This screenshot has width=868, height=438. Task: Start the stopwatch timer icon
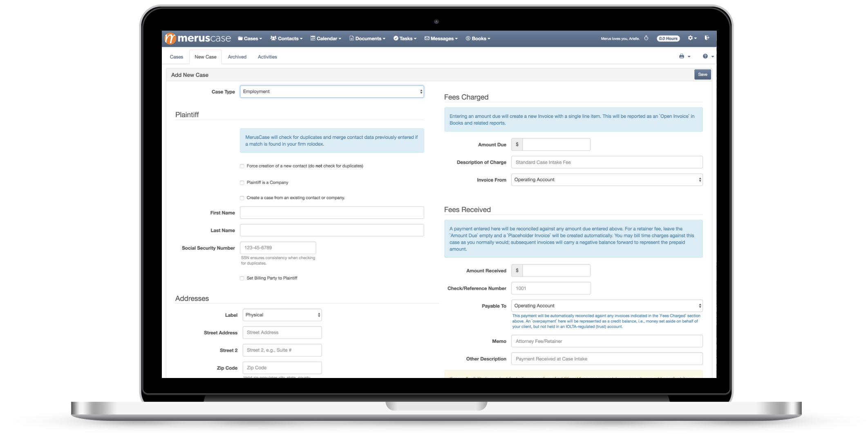click(646, 38)
